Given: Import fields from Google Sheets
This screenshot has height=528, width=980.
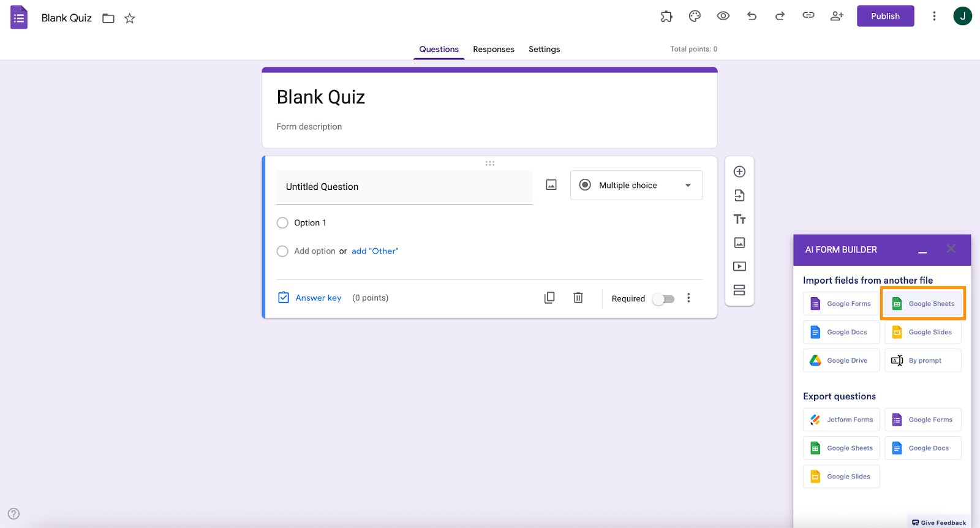Looking at the screenshot, I should [923, 304].
